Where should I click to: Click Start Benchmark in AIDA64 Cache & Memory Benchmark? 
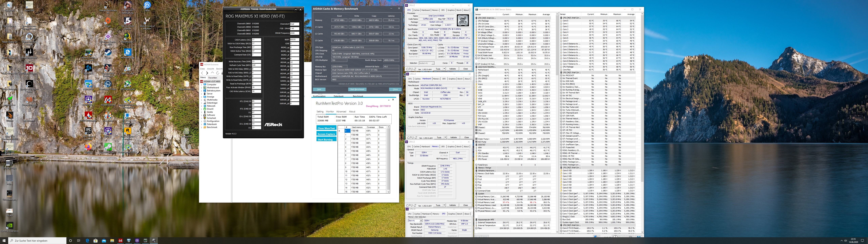pyautogui.click(x=357, y=89)
